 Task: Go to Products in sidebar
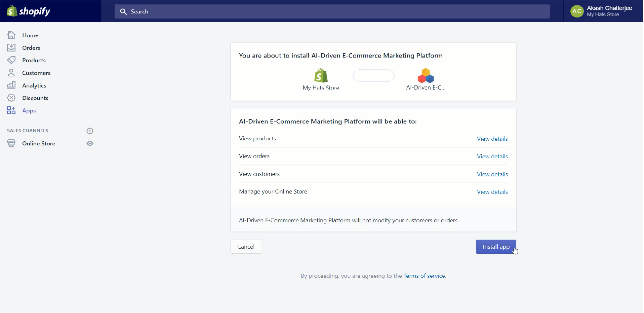click(34, 60)
